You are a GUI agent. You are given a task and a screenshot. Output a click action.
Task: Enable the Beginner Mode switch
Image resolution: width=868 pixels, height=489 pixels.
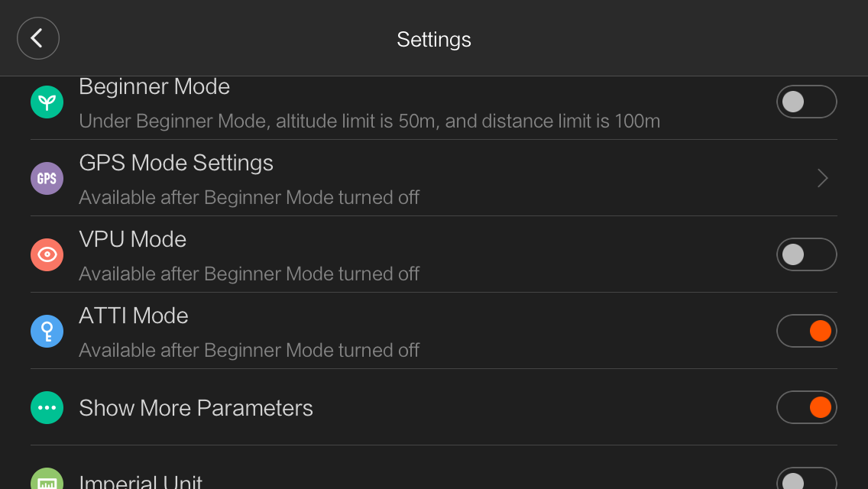coord(807,102)
